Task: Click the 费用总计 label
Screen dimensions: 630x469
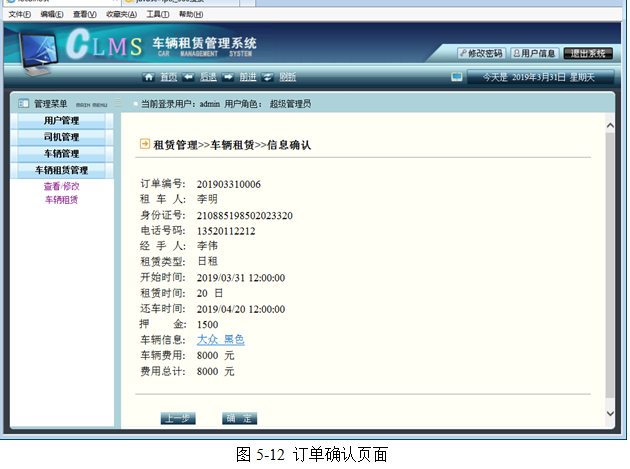Action: point(163,371)
